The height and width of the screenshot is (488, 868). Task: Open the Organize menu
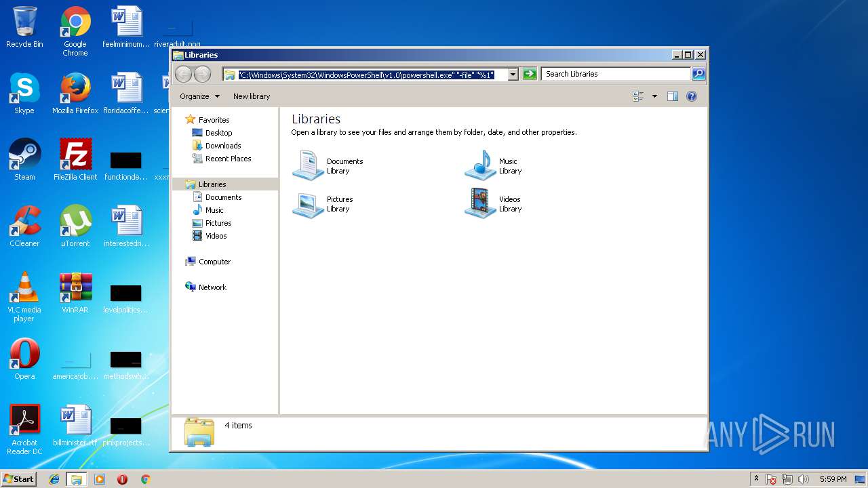click(x=199, y=96)
